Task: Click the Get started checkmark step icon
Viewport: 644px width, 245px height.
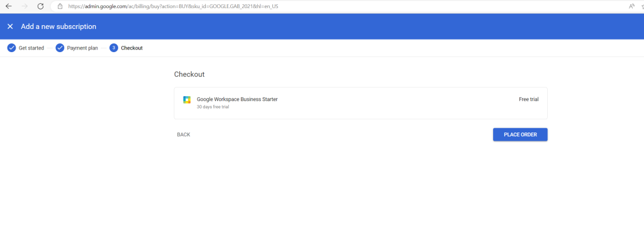Action: [x=11, y=48]
